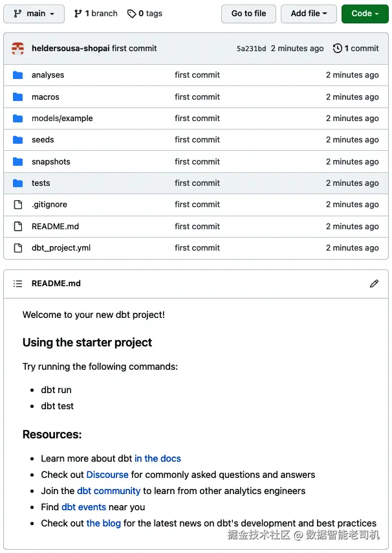Image resolution: width=392 pixels, height=553 pixels.
Task: Click the analyses folder icon
Action: coord(17,74)
